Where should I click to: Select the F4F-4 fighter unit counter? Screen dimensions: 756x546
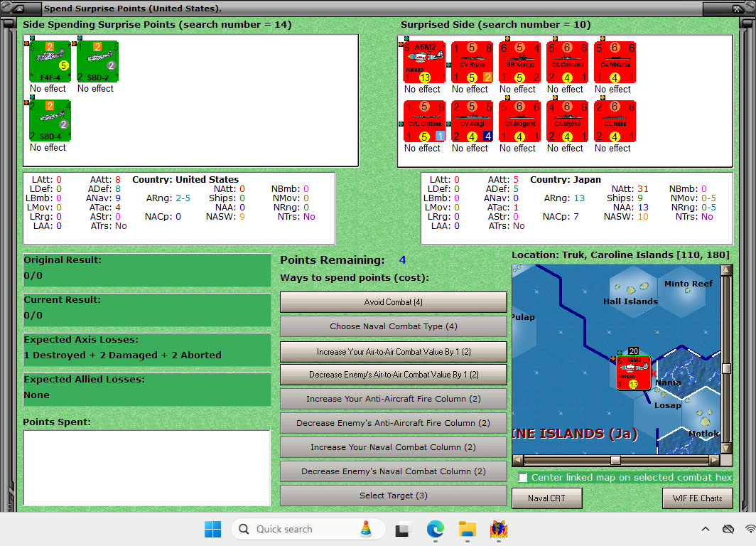tap(50, 62)
